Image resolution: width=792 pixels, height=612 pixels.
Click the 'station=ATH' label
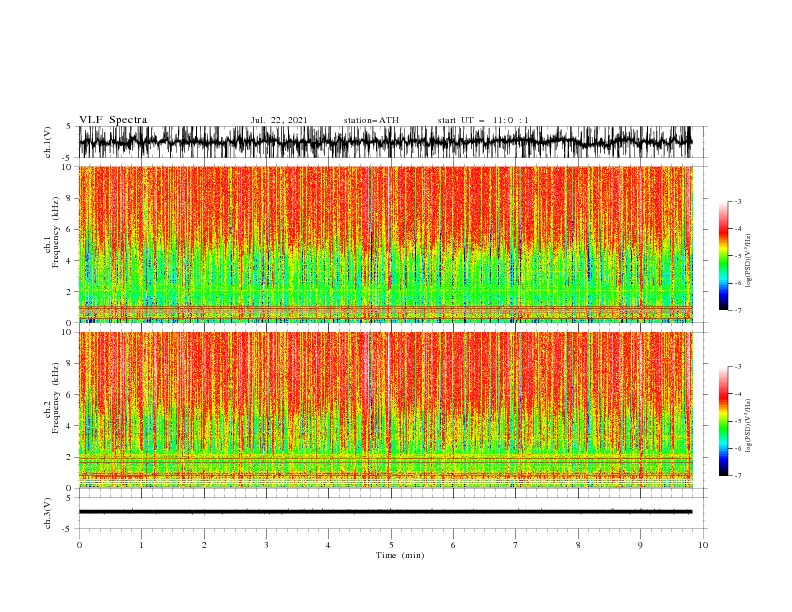point(371,120)
